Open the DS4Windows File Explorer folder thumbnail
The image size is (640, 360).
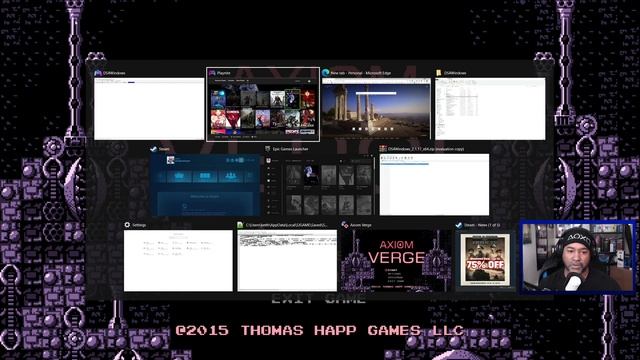[x=490, y=109]
